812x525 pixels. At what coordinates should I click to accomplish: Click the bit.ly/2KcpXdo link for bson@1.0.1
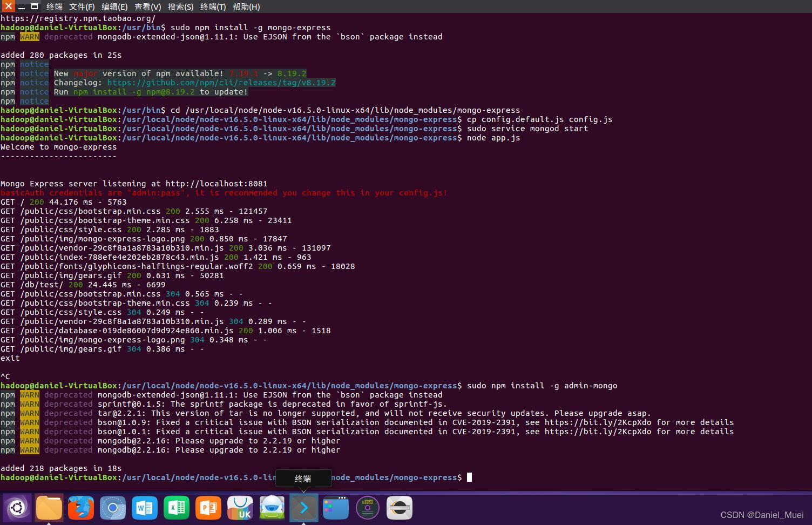598,432
